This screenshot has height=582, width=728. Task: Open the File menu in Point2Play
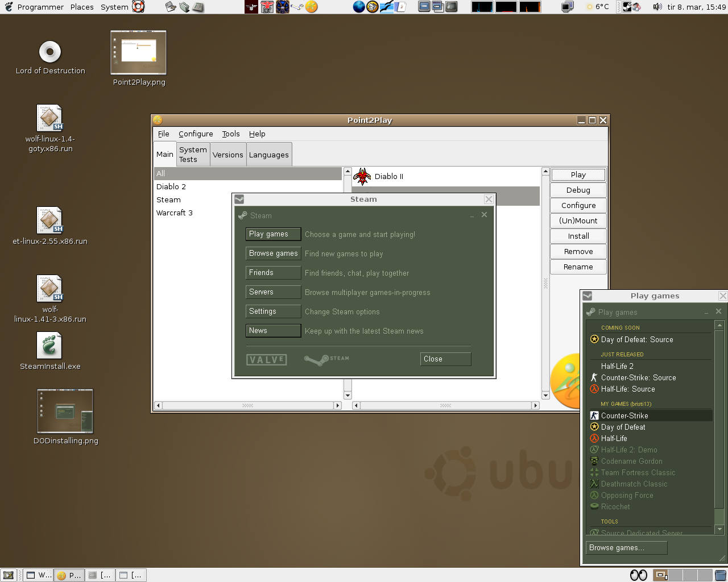point(164,134)
